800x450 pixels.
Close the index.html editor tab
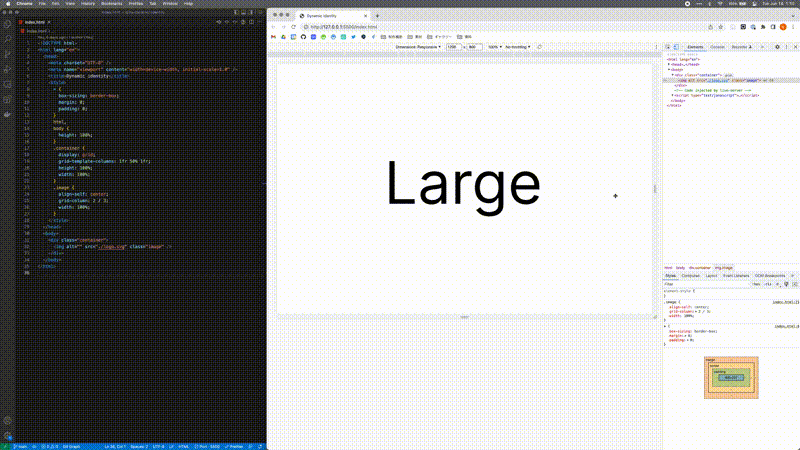(x=49, y=22)
